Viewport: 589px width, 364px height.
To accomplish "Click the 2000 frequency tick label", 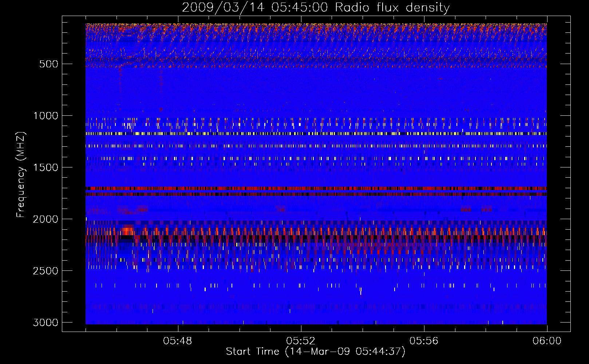I will pos(46,219).
